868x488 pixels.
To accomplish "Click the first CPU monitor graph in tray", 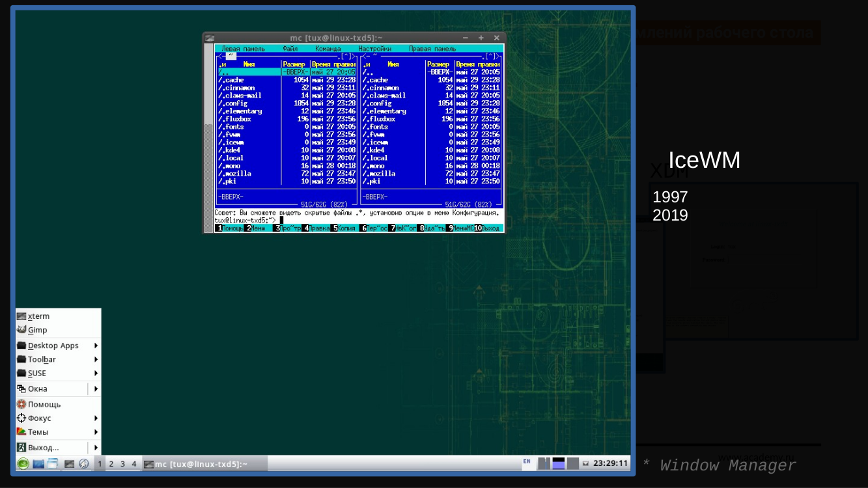I will tap(544, 463).
